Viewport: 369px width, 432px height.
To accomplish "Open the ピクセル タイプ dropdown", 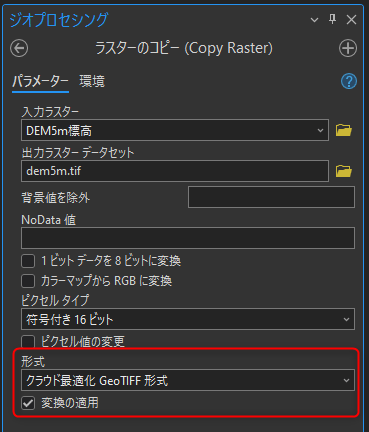I will 188,319.
